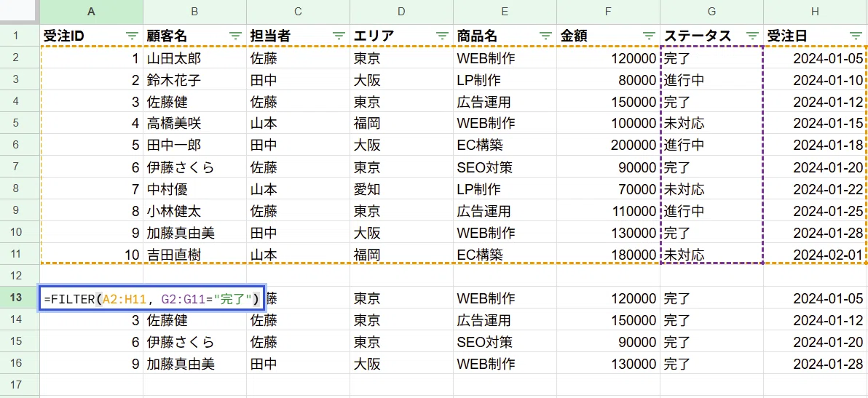868x398 pixels.
Task: Click the 鈴木花子 cell
Action: tap(195, 80)
